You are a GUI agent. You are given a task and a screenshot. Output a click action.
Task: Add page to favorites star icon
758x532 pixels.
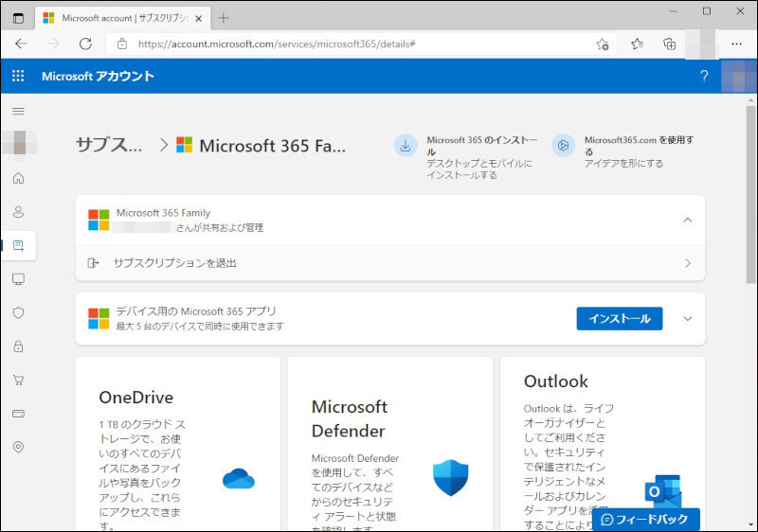click(x=603, y=44)
